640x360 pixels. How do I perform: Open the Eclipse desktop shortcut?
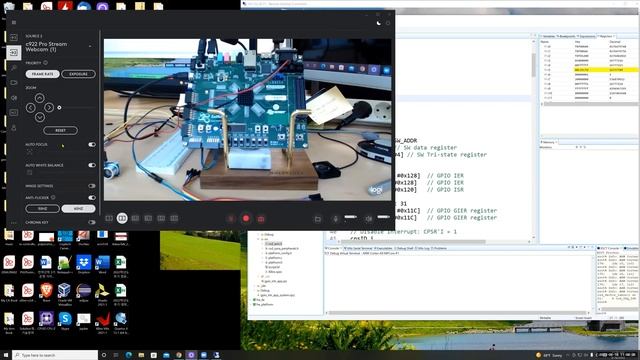tap(84, 292)
